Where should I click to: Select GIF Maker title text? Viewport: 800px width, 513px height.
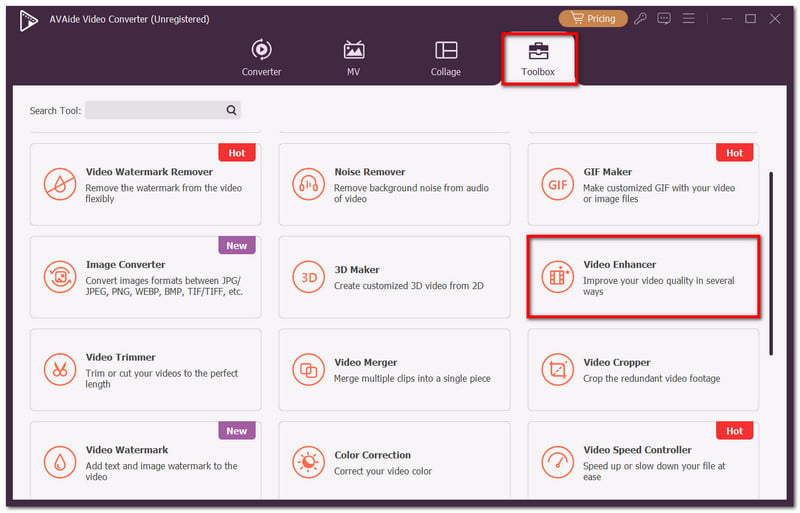[x=608, y=172]
